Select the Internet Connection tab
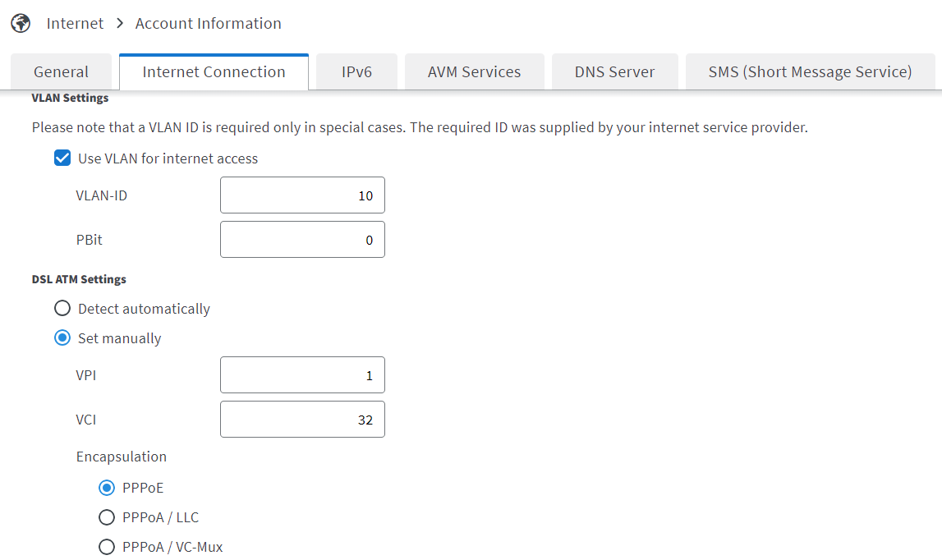 (214, 72)
